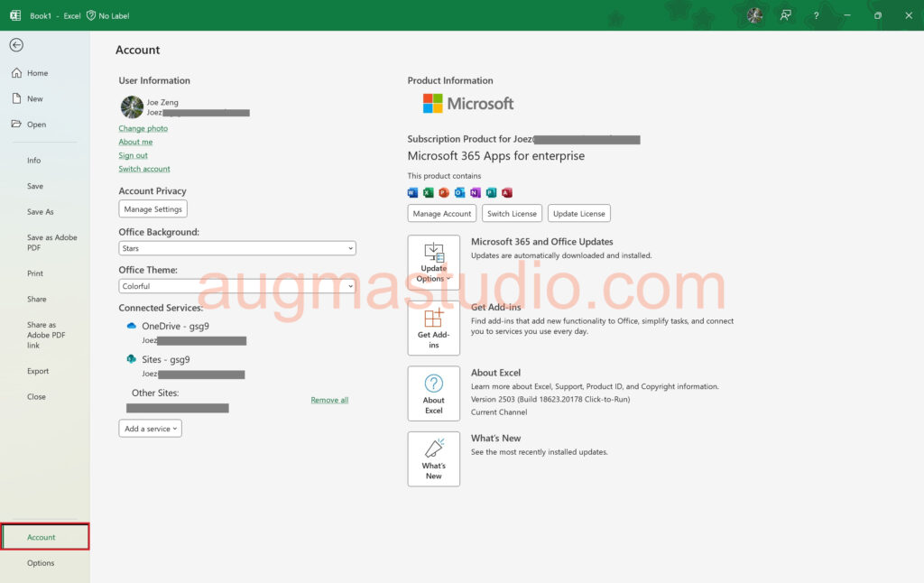Click the help question mark icon
924x583 pixels.
tap(817, 15)
